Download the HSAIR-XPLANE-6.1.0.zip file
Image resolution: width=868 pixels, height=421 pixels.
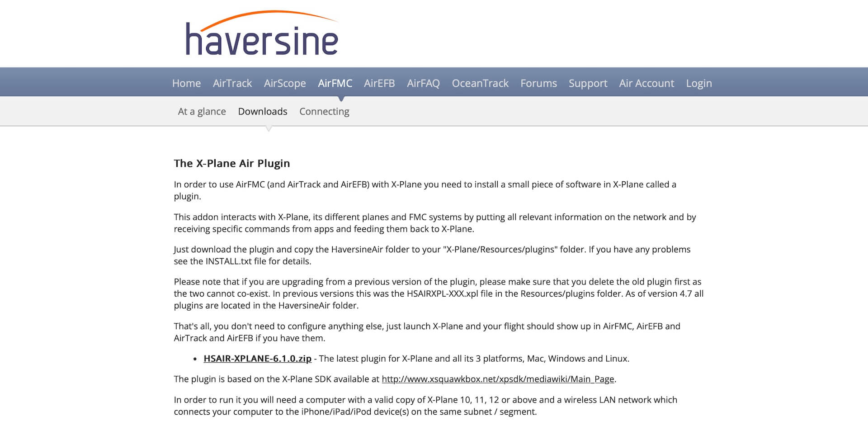(257, 359)
